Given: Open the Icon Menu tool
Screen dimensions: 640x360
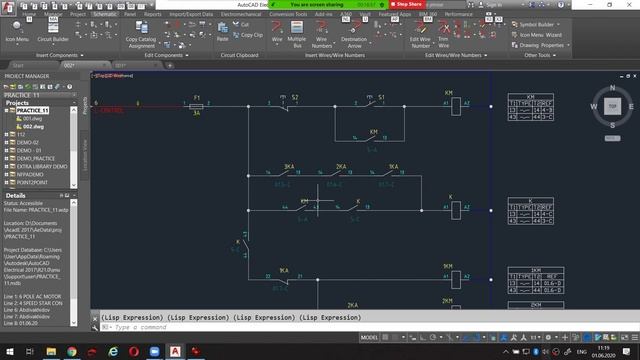Looking at the screenshot, I should coord(17,31).
